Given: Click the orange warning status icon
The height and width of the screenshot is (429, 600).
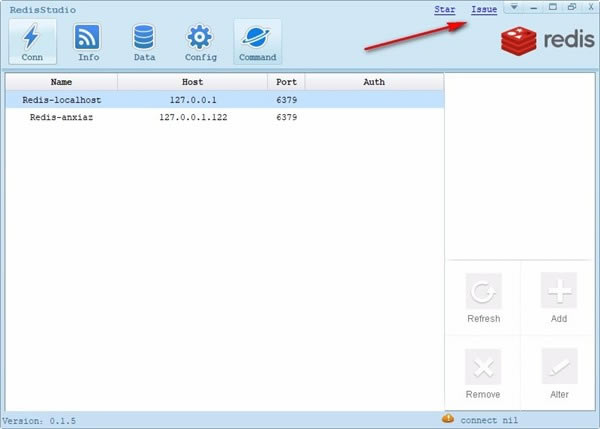Looking at the screenshot, I should coord(448,419).
